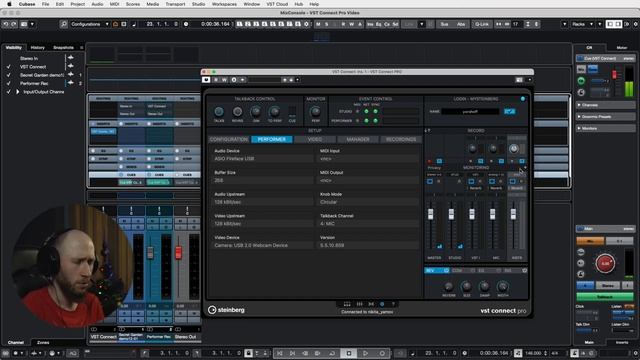640x360 pixels.
Task: Click the blue login button beside Name field
Action: pyautogui.click(x=509, y=111)
